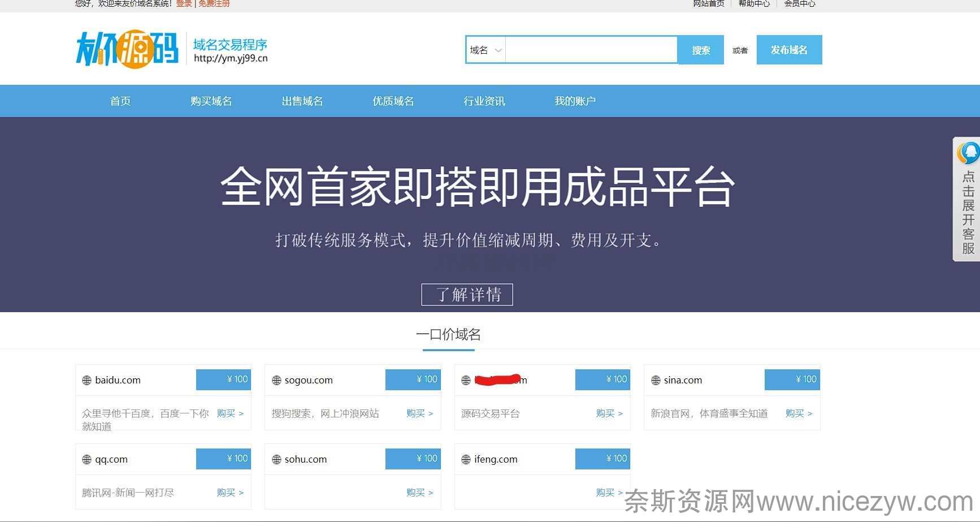The height and width of the screenshot is (522, 980).
Task: Open the 出售域名 navigation item
Action: (x=302, y=101)
